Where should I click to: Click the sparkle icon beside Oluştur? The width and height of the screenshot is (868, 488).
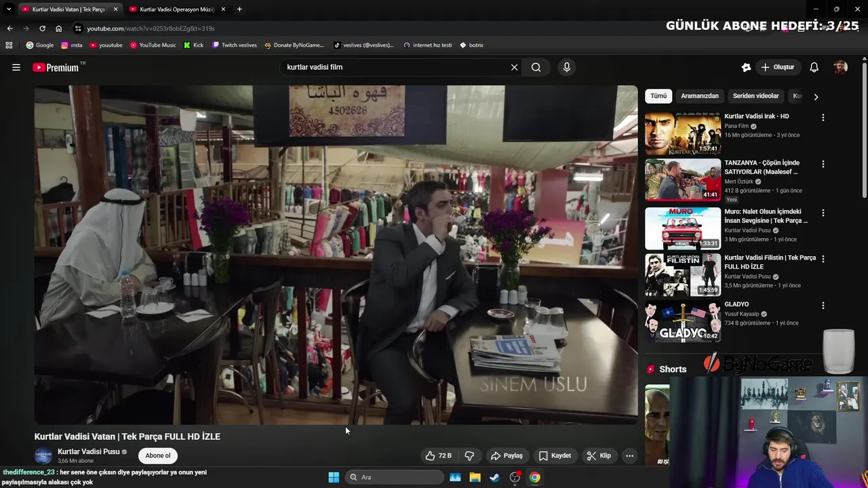[746, 67]
